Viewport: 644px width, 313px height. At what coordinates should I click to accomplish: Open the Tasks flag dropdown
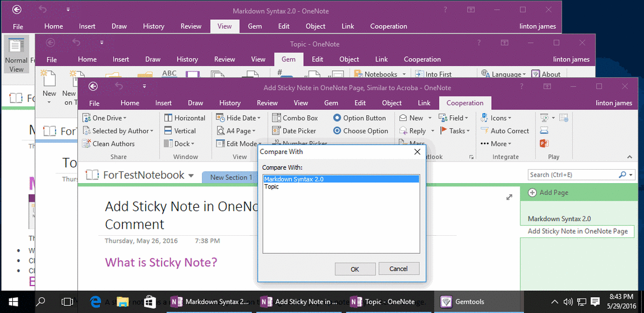454,131
